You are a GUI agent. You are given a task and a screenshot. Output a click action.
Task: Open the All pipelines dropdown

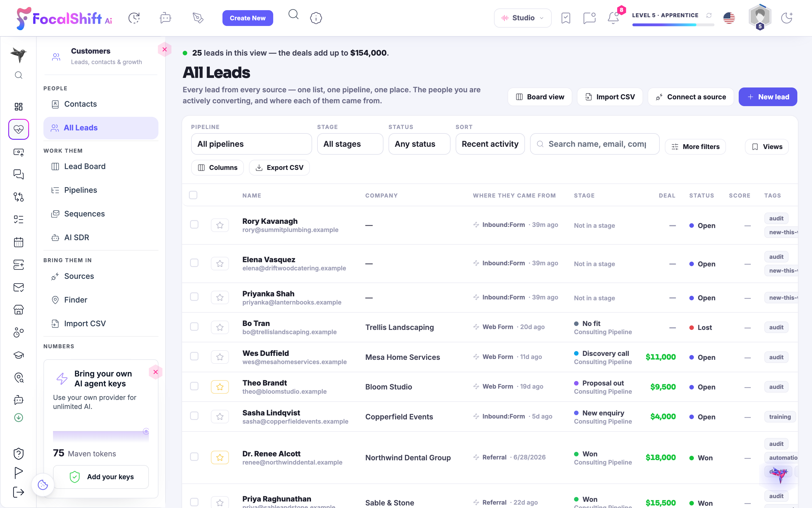[251, 144]
